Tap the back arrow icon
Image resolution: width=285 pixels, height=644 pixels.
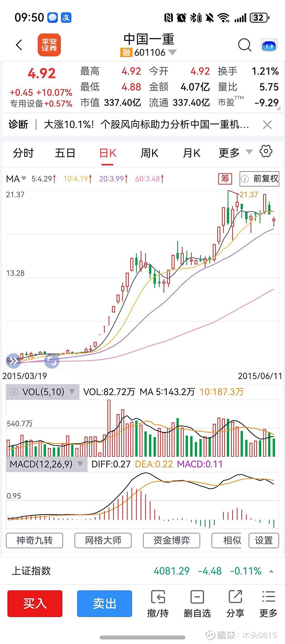click(19, 45)
